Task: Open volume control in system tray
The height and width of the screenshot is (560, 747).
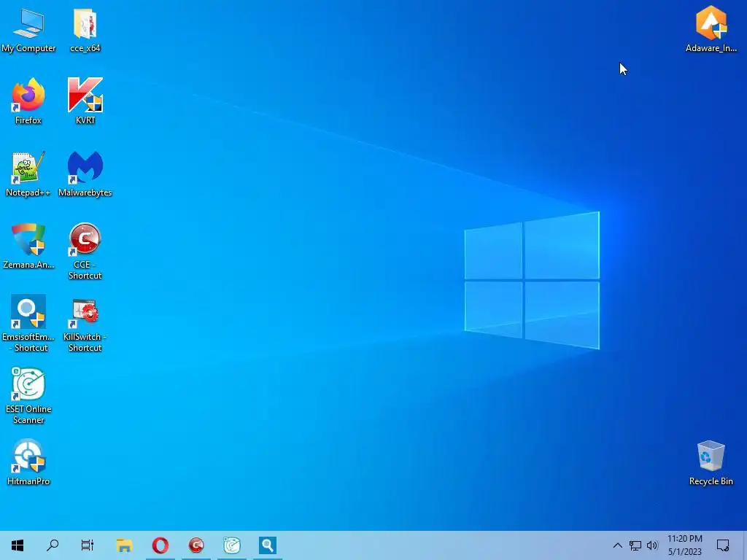Action: tap(652, 545)
